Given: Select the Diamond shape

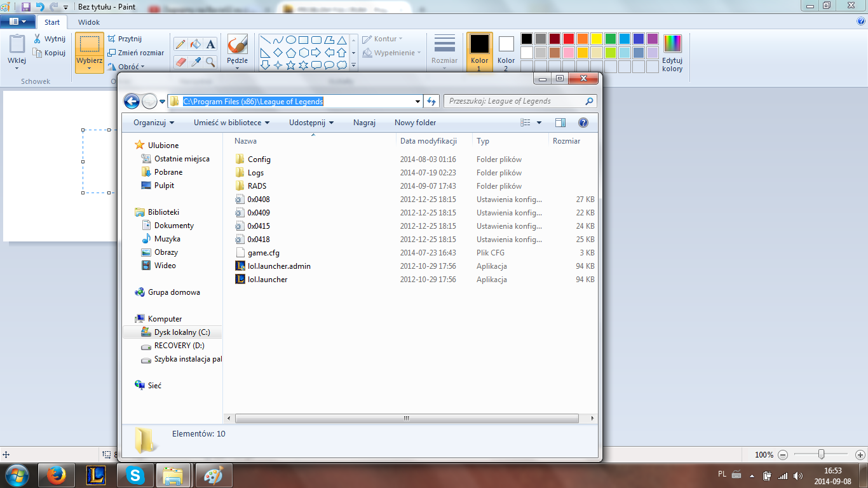Looking at the screenshot, I should pos(278,53).
